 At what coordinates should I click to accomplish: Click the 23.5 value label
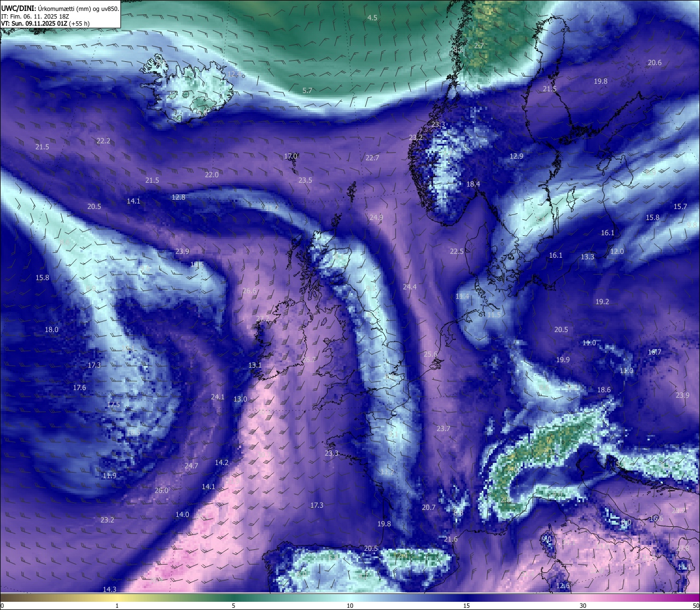(305, 181)
